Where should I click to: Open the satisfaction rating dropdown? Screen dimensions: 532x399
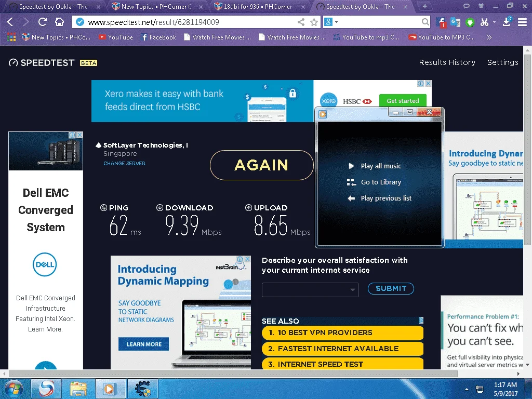(310, 290)
